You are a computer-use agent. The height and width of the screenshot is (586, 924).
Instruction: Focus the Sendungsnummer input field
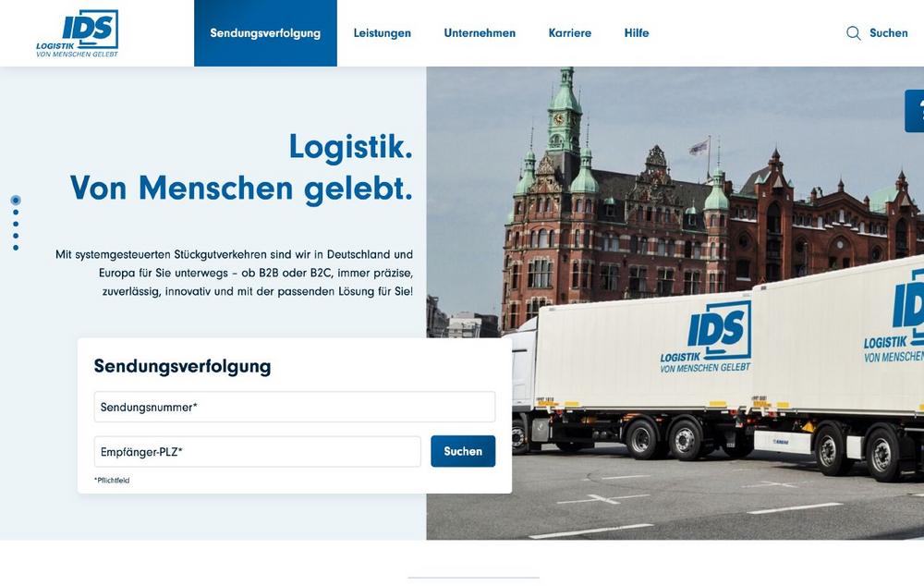pos(295,407)
